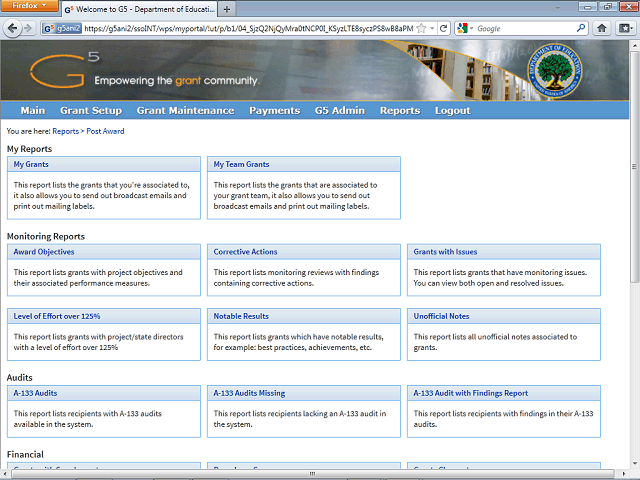Open the Payments menu

coord(274,111)
